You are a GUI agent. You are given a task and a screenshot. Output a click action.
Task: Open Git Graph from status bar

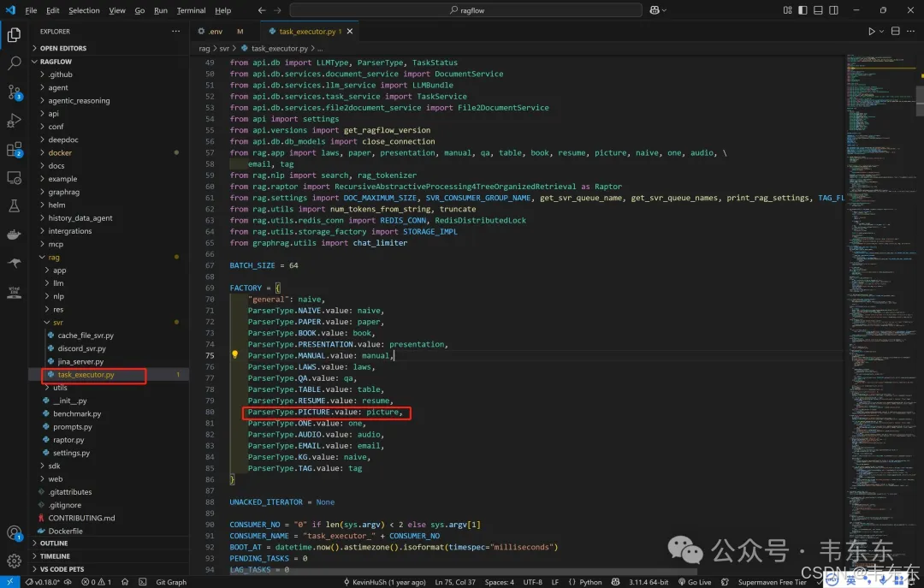pyautogui.click(x=171, y=581)
